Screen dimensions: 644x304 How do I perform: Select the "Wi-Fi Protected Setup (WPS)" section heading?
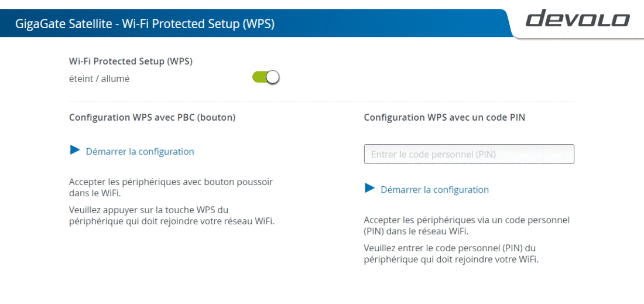[131, 62]
